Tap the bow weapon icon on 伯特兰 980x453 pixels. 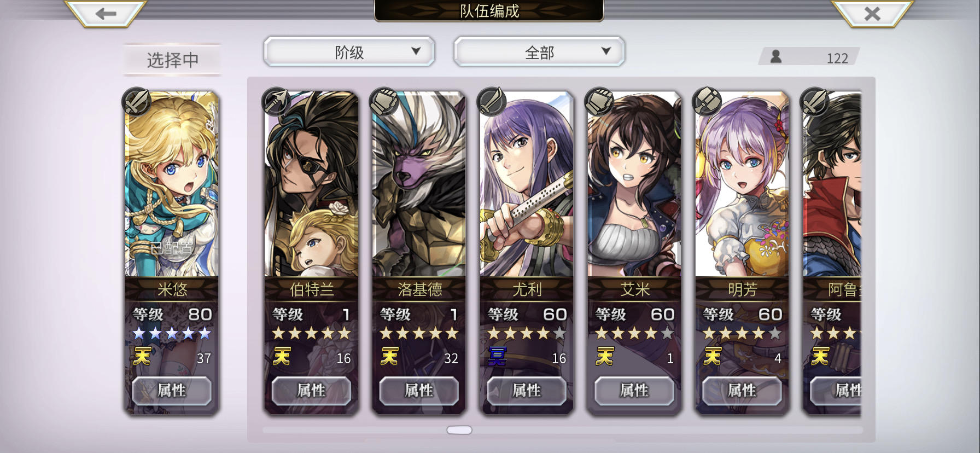click(x=276, y=102)
